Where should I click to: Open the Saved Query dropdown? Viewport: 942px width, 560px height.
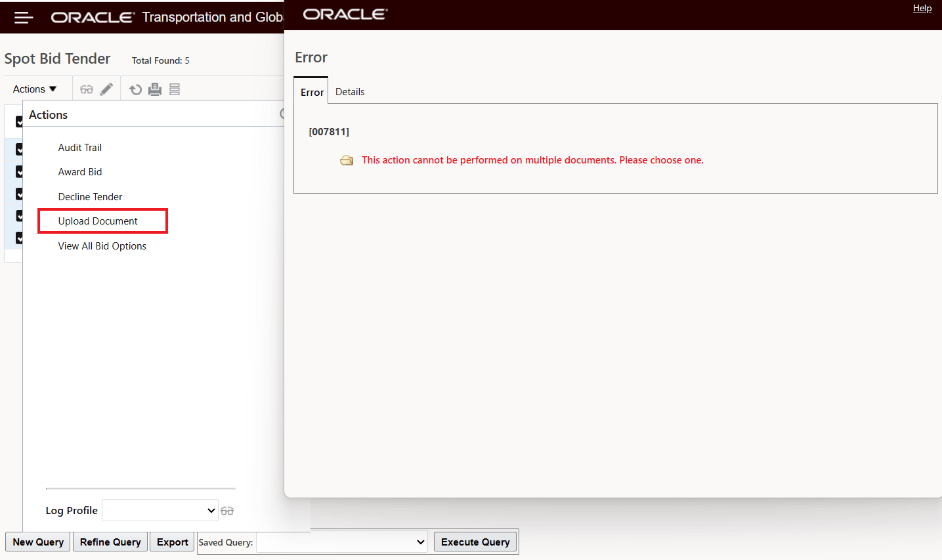pyautogui.click(x=341, y=542)
